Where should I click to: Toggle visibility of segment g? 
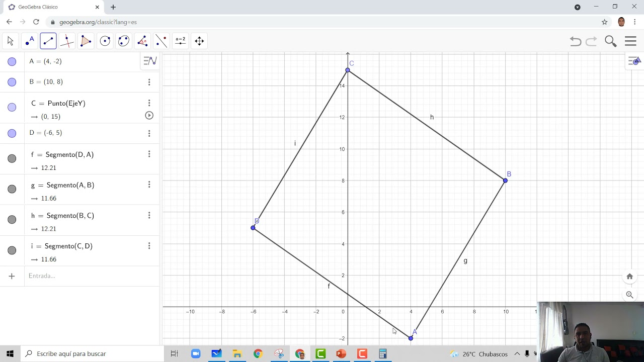(x=12, y=189)
